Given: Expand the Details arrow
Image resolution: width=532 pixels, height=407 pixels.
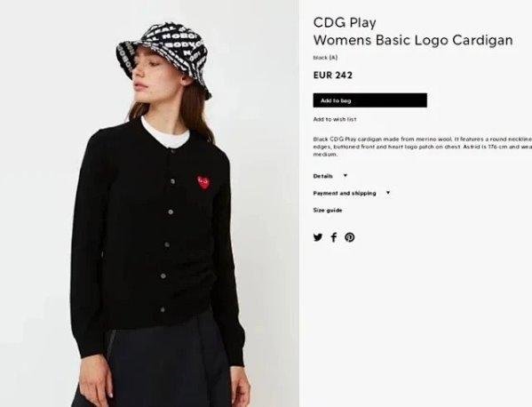Looking at the screenshot, I should click(345, 175).
